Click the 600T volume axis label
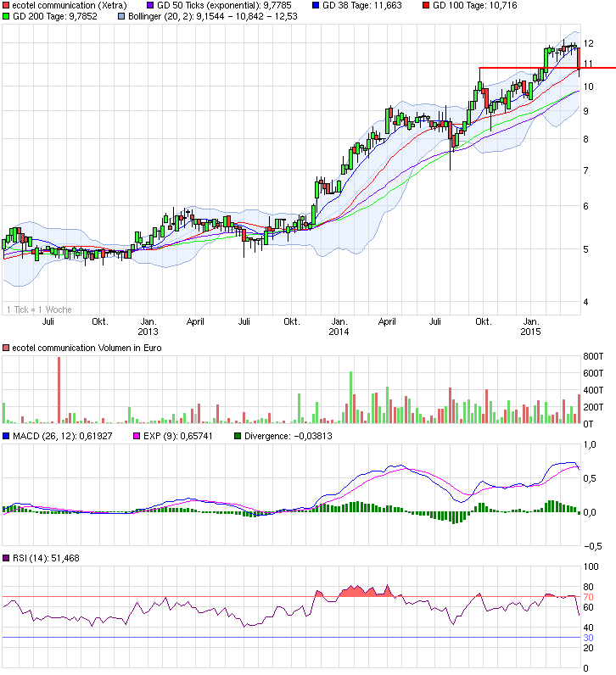The height and width of the screenshot is (675, 616). 593,373
